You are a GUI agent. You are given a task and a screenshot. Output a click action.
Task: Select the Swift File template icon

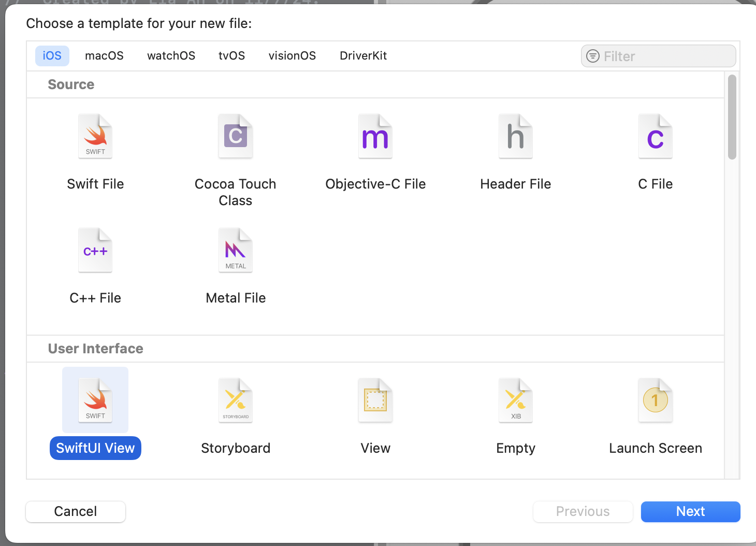pos(95,136)
